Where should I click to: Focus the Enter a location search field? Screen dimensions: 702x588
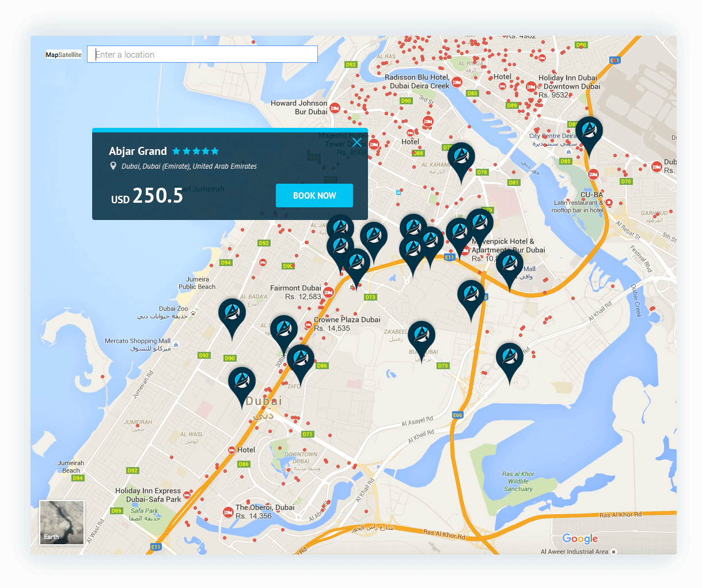coord(202,54)
